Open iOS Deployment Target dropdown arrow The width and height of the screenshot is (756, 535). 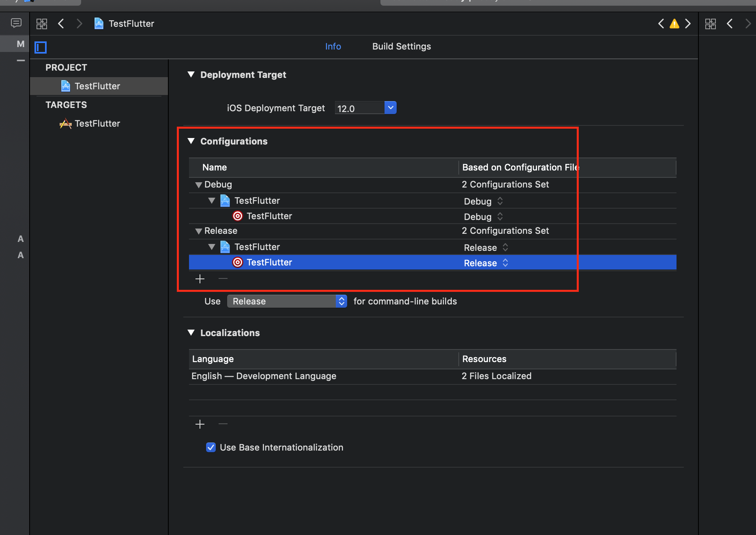pos(390,108)
